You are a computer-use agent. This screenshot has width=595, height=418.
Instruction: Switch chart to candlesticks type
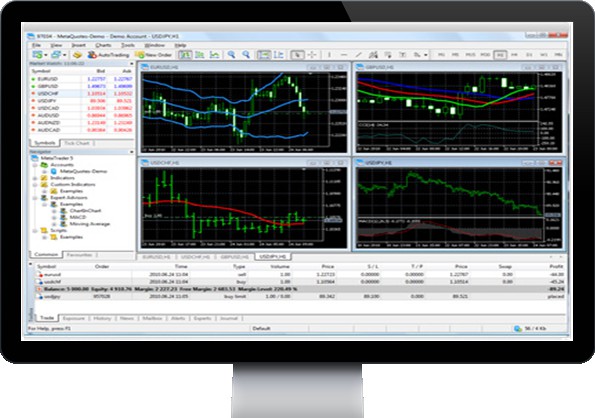click(x=200, y=55)
